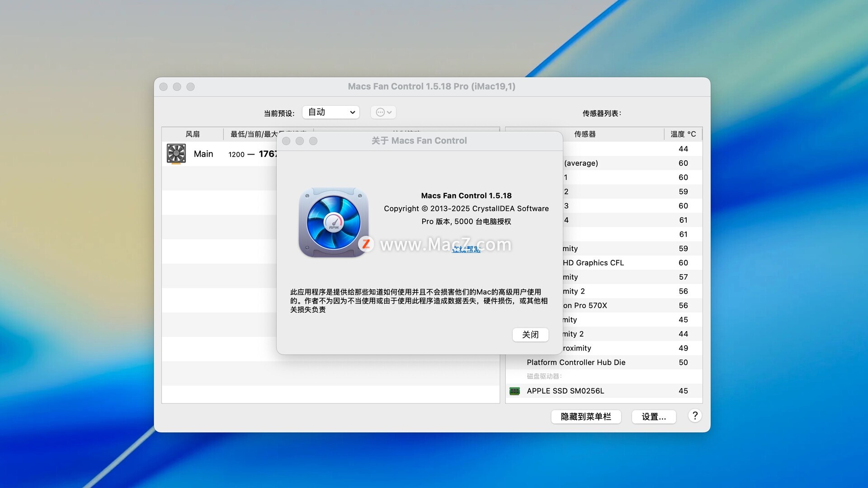Click the 隐藏到菜单栏 button
This screenshot has width=868, height=488.
click(x=585, y=417)
